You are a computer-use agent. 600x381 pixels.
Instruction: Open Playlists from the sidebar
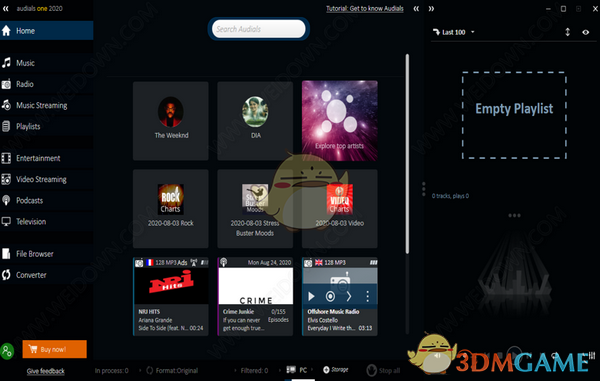point(46,126)
